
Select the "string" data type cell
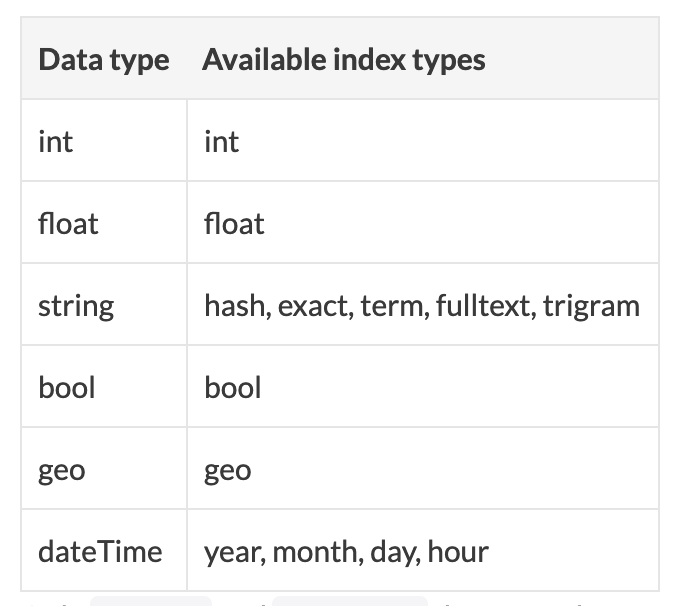pos(76,305)
